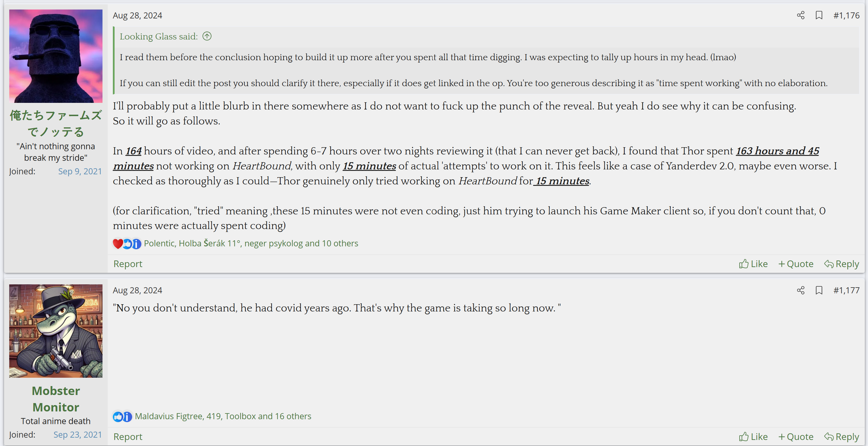Bookmark post #1,177
Screen dimensions: 868x446
(x=819, y=290)
